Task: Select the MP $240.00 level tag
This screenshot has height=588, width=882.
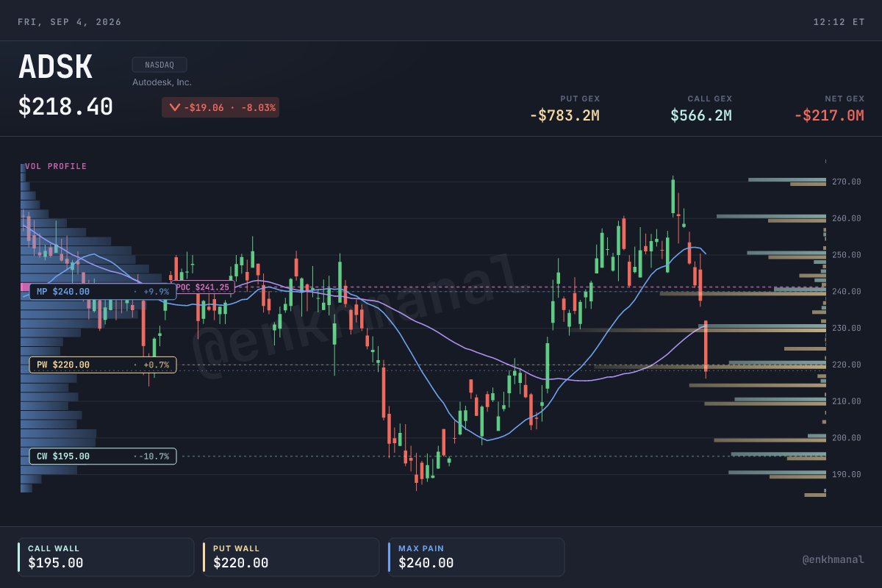Action: pyautogui.click(x=103, y=292)
